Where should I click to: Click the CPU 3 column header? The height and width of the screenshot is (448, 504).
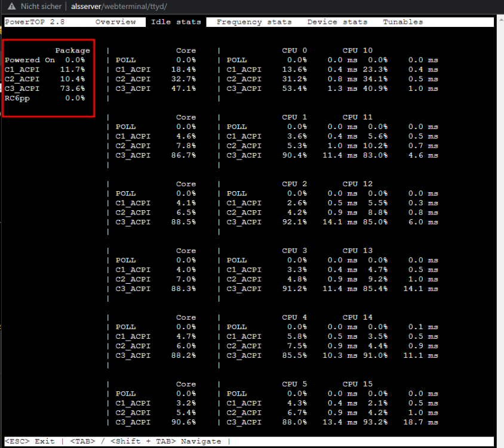point(294,250)
